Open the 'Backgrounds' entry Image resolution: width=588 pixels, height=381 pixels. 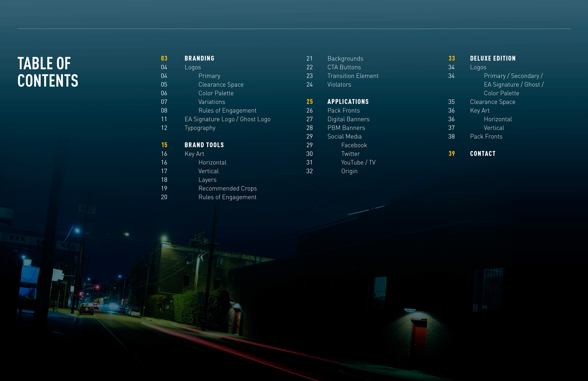click(x=345, y=59)
